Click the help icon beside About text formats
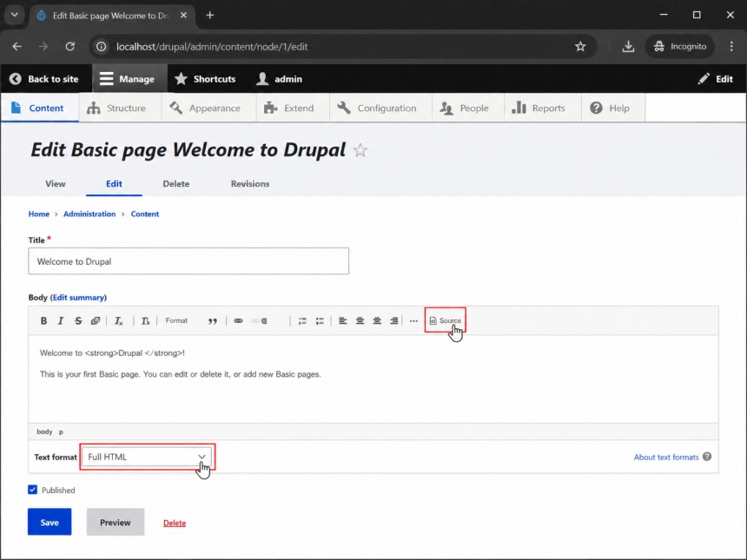The width and height of the screenshot is (747, 560). tap(707, 457)
